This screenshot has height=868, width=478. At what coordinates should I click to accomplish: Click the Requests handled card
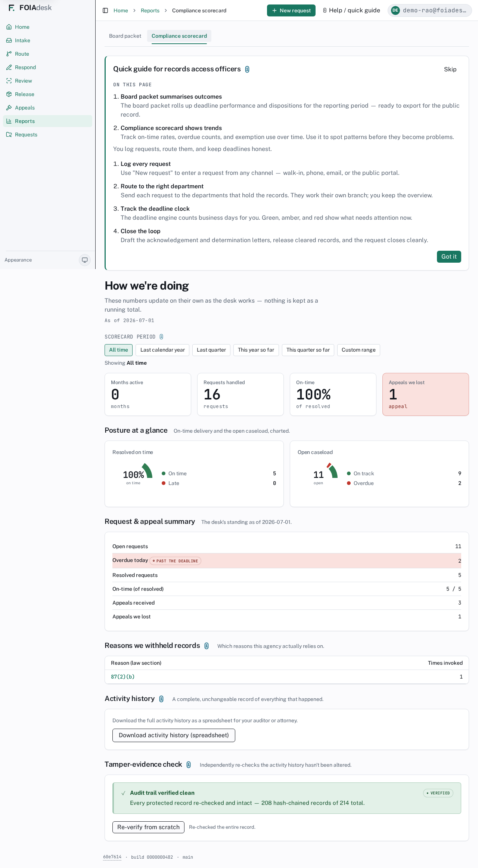point(240,394)
